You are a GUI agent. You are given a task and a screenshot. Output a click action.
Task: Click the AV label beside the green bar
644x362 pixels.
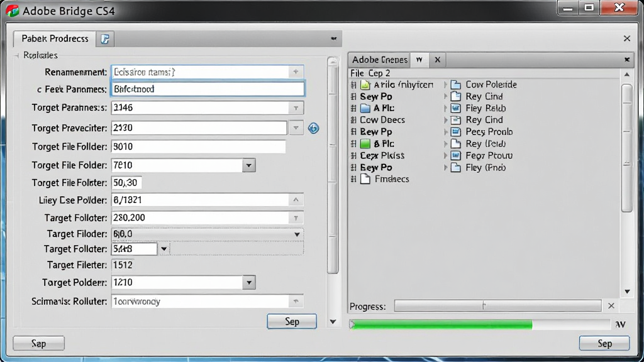pyautogui.click(x=620, y=325)
